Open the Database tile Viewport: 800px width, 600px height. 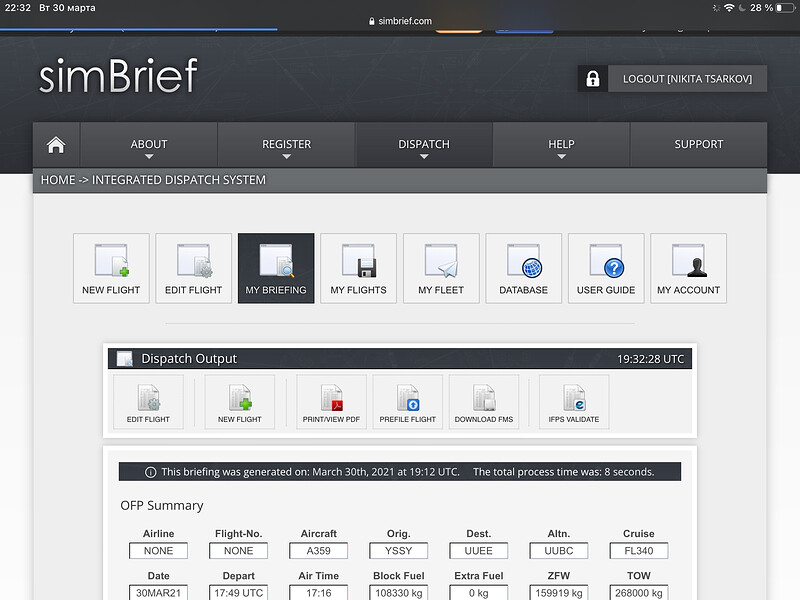523,268
